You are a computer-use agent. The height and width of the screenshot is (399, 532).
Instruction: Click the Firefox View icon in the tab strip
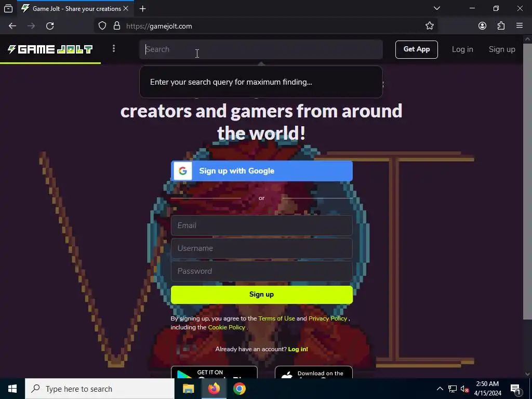pos(8,8)
